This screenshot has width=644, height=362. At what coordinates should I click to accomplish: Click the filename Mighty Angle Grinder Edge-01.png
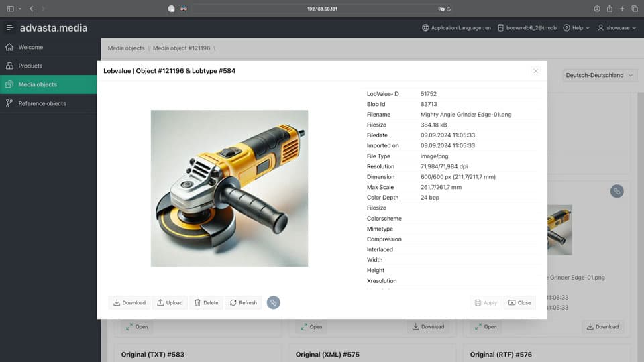pos(466,115)
